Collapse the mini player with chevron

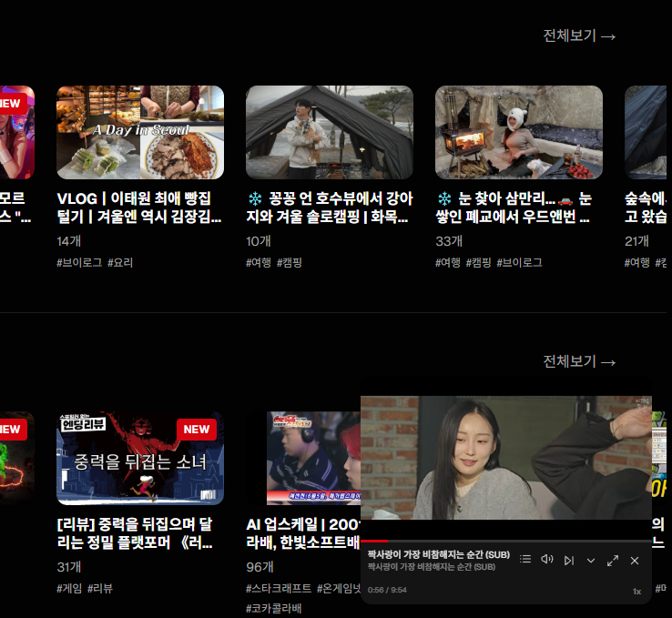[x=591, y=560]
